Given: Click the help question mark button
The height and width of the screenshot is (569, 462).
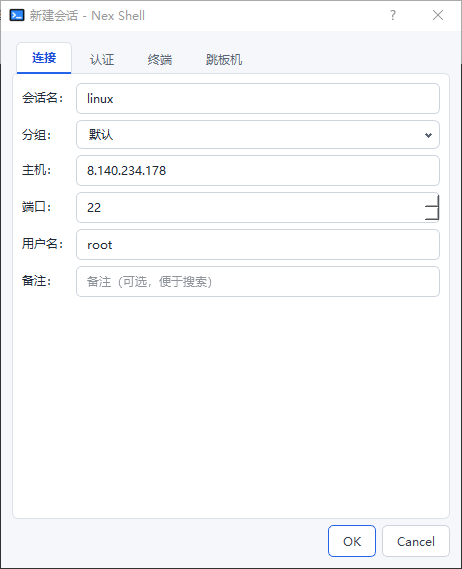Looking at the screenshot, I should (393, 15).
